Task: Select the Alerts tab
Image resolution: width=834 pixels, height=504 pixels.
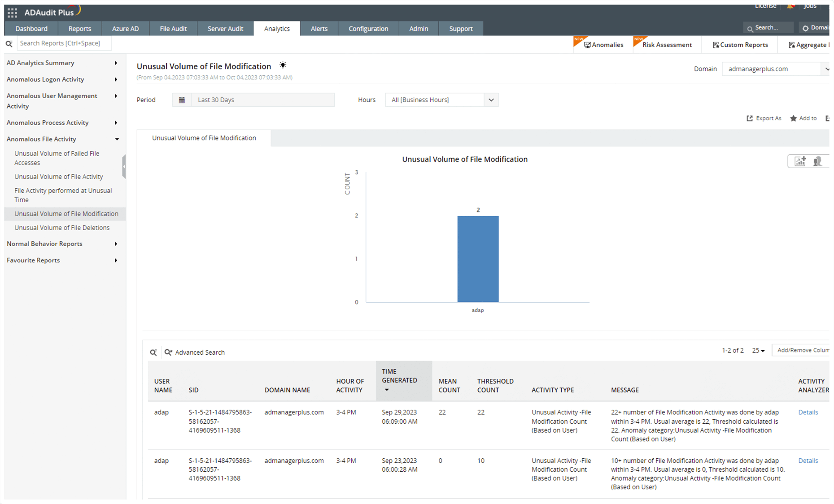Action: click(319, 28)
